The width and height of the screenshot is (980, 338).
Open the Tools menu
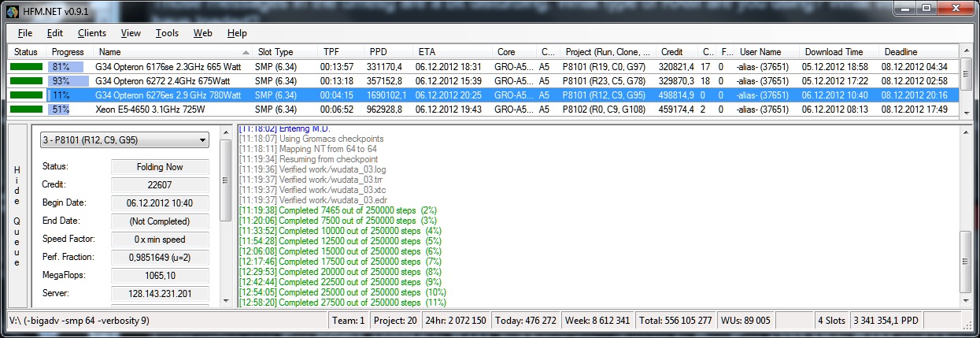[x=167, y=33]
